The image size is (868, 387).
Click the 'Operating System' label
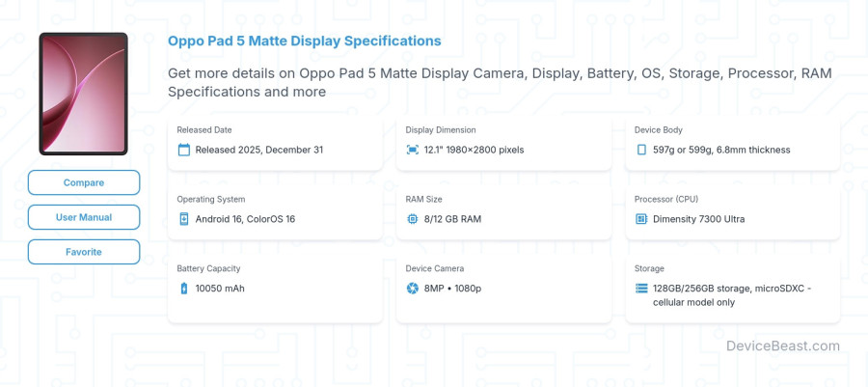(x=211, y=200)
